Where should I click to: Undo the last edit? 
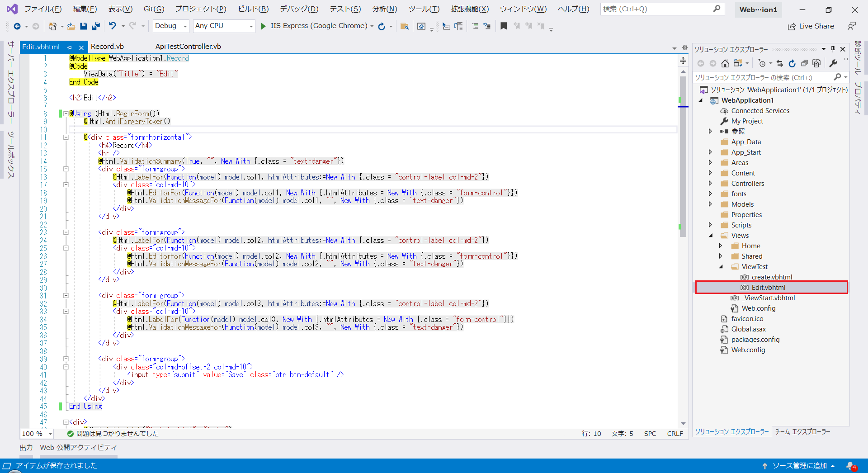pyautogui.click(x=113, y=26)
